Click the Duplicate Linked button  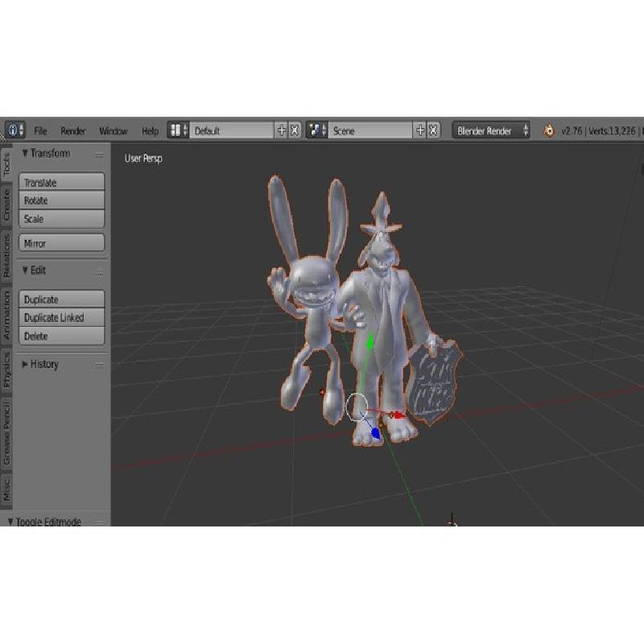click(x=62, y=317)
